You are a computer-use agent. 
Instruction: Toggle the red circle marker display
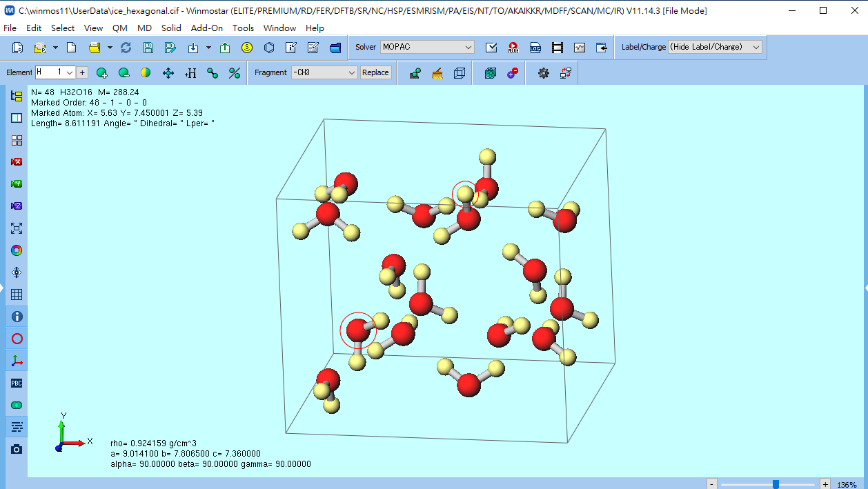pos(17,339)
